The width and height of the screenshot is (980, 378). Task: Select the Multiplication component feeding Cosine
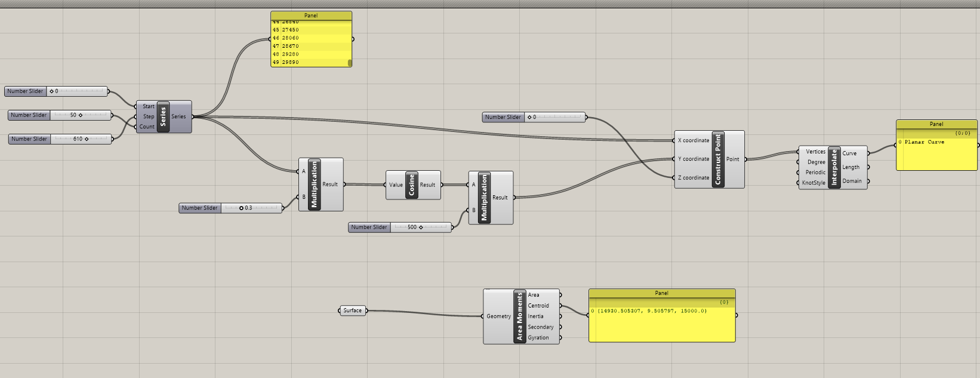315,185
